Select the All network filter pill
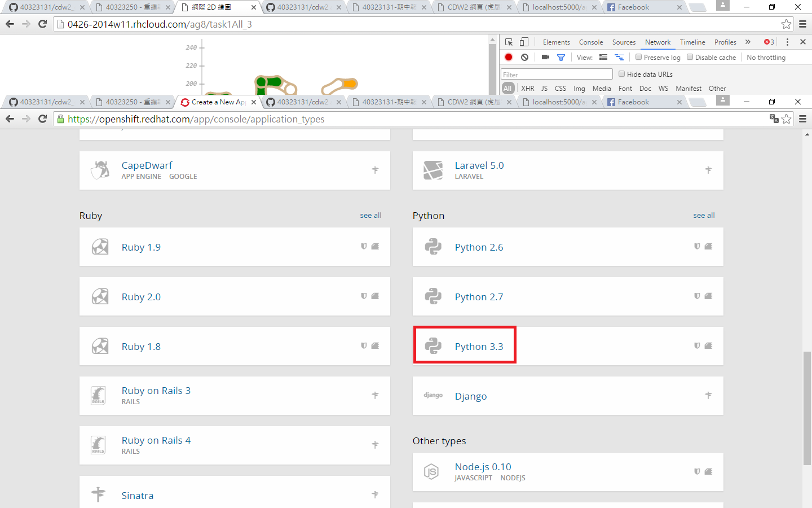The image size is (812, 508). point(507,89)
